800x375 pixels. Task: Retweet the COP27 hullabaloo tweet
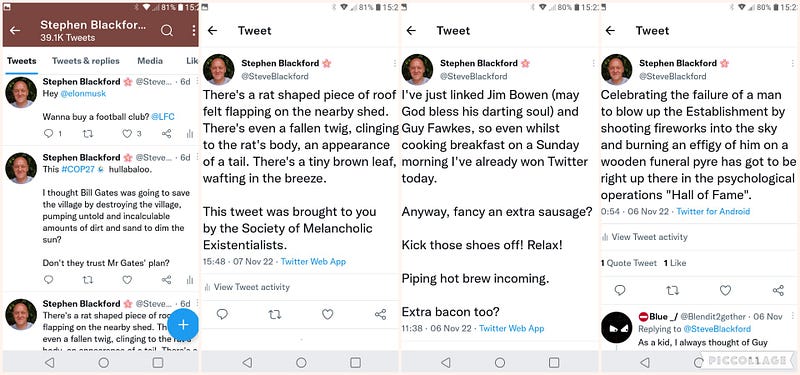point(88,280)
